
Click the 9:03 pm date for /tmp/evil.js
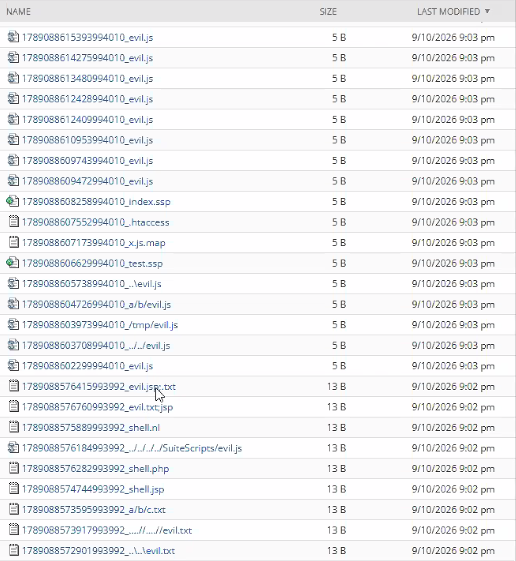point(453,325)
